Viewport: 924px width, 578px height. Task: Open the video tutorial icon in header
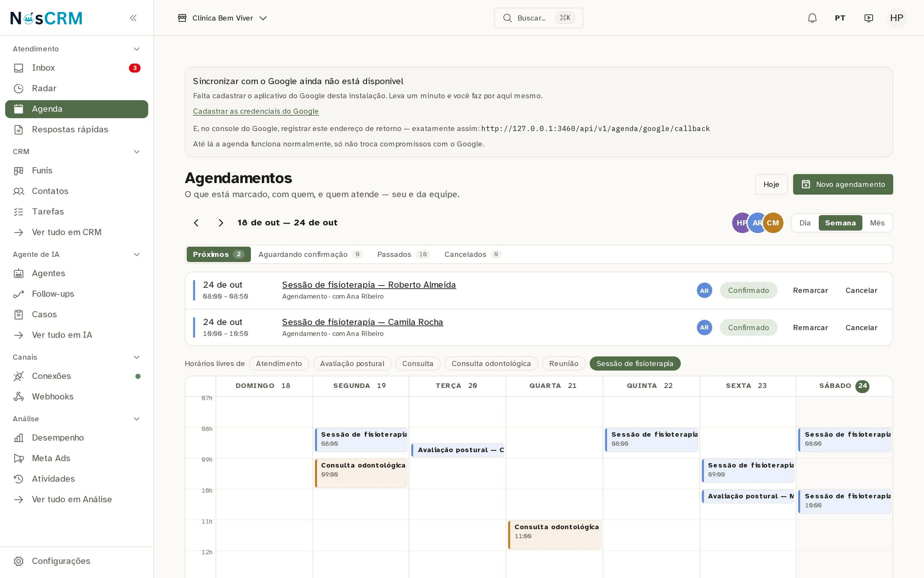click(x=868, y=18)
